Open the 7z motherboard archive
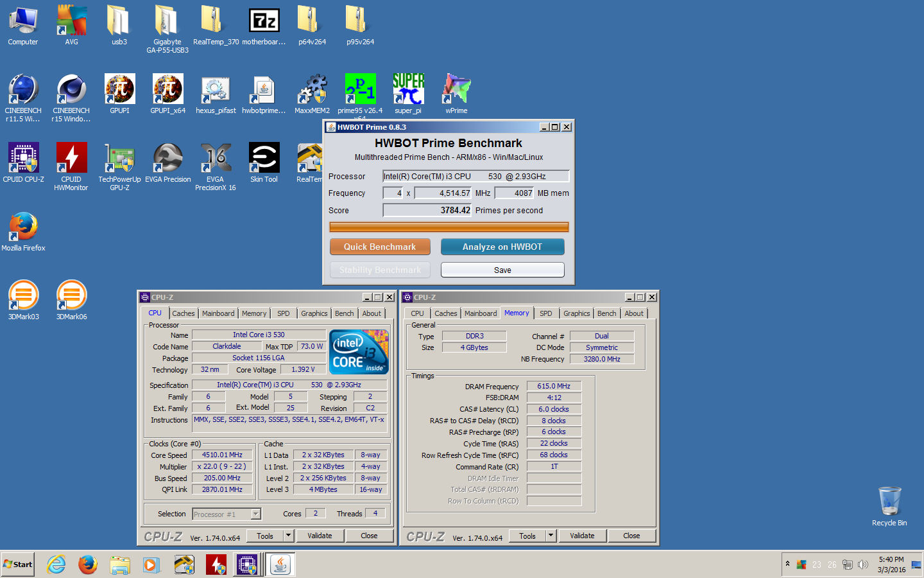 pos(264,26)
